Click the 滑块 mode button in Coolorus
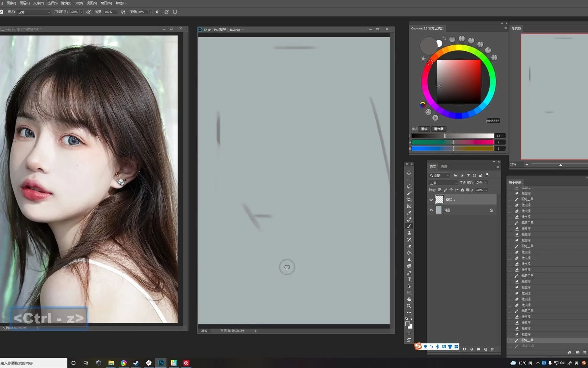This screenshot has width=588, height=368. 424,129
